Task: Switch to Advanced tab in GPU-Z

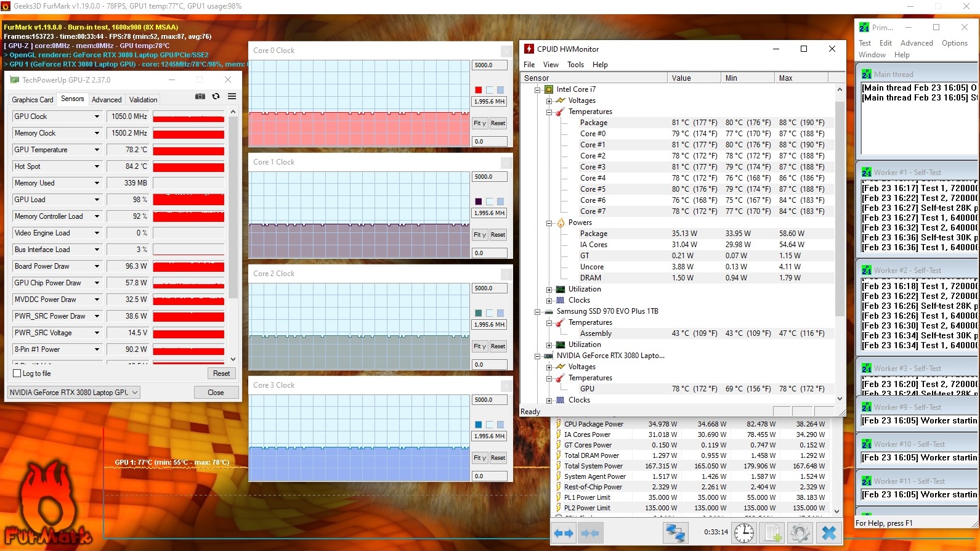Action: click(x=107, y=100)
